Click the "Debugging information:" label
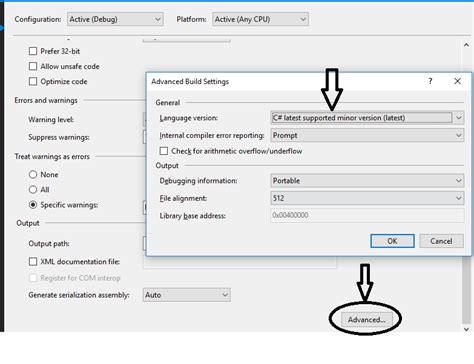Screen dimensions: 474x364 [x=198, y=181]
